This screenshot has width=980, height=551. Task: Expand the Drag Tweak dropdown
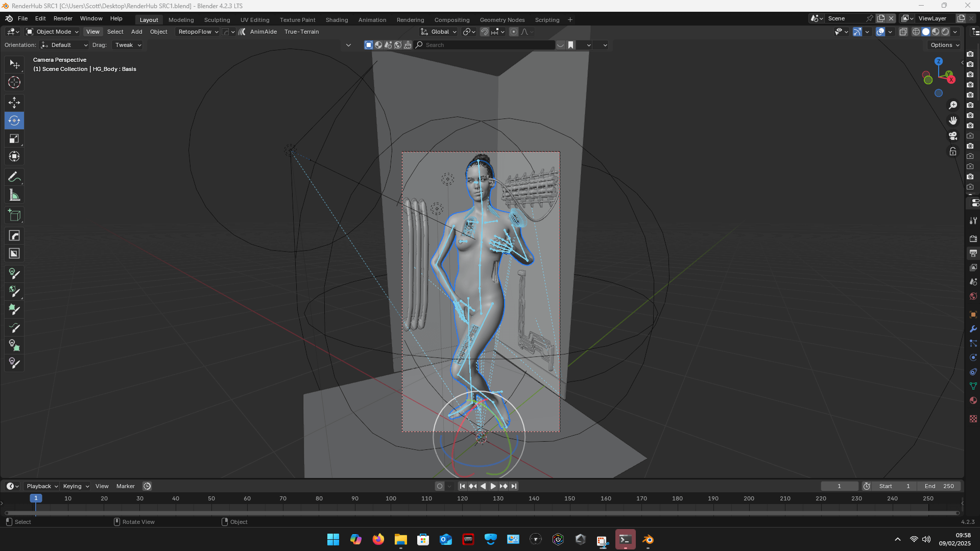(x=128, y=45)
